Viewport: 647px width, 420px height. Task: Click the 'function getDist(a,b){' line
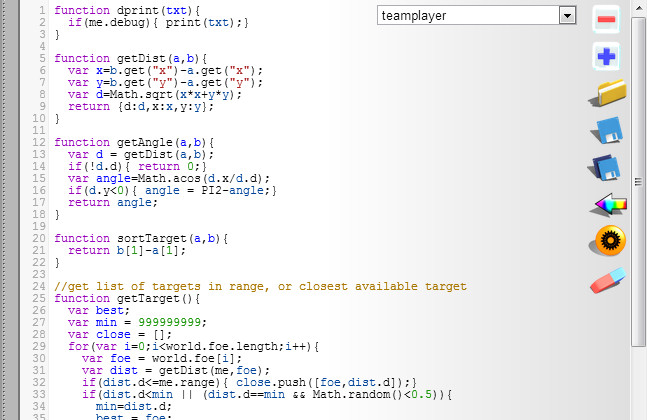click(x=130, y=58)
